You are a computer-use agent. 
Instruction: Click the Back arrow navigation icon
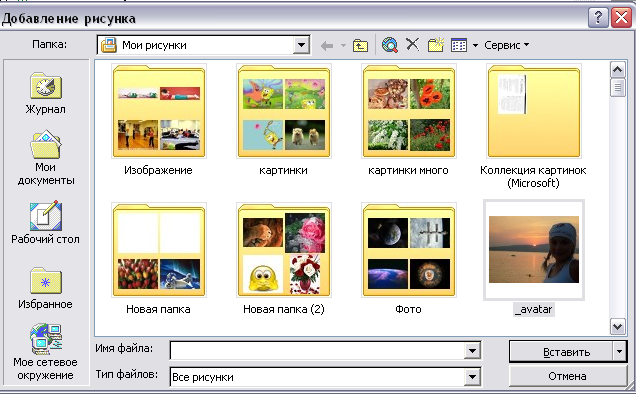327,45
